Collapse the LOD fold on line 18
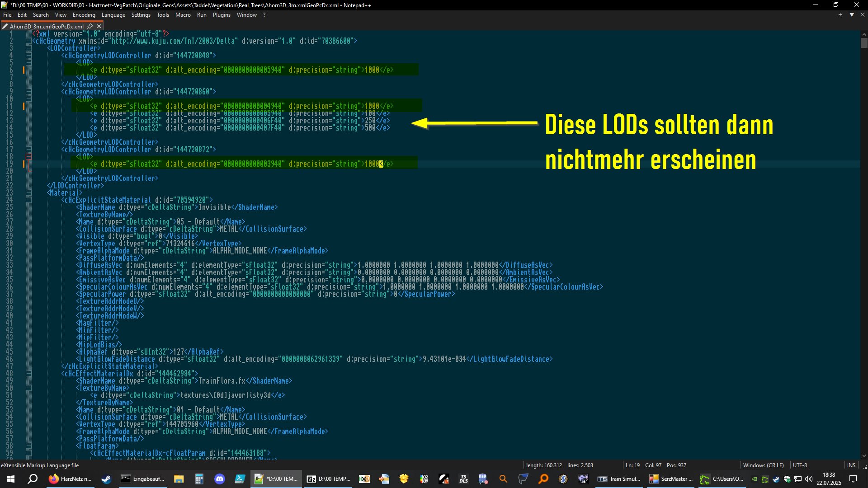Viewport: 868px width, 488px height. pos(28,157)
